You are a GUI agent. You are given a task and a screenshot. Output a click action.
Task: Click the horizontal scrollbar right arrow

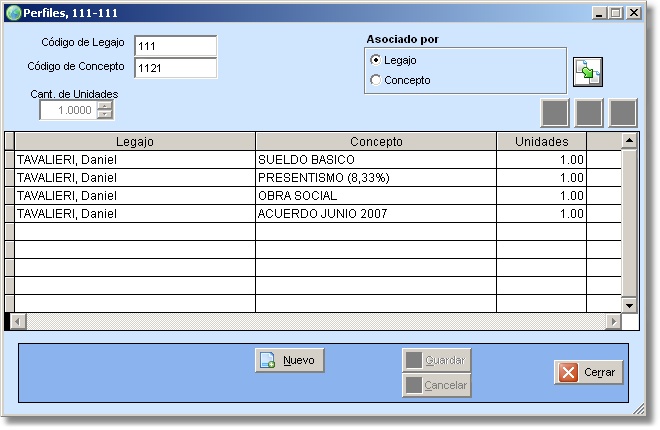click(x=613, y=321)
